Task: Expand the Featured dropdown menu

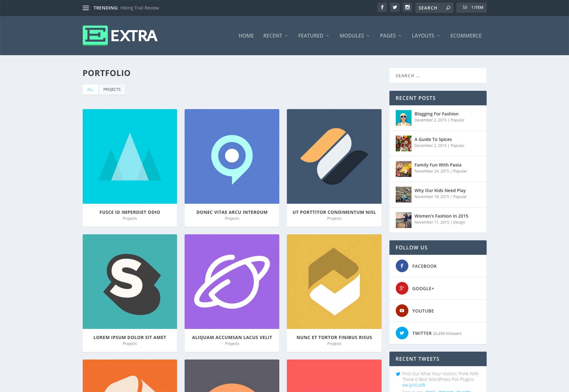Action: pos(314,36)
